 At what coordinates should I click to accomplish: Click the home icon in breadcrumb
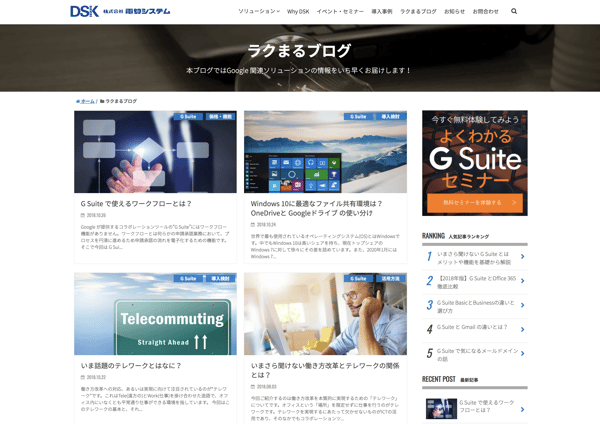tap(79, 101)
